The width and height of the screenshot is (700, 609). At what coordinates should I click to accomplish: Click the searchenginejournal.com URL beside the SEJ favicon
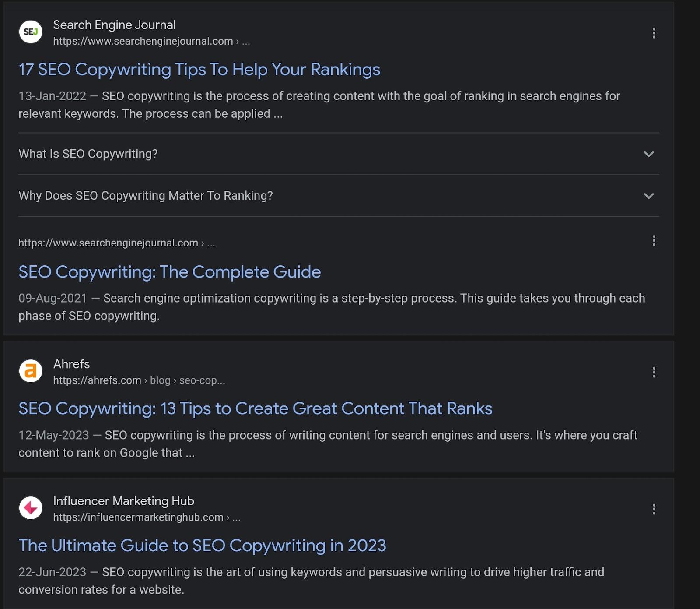click(x=151, y=41)
